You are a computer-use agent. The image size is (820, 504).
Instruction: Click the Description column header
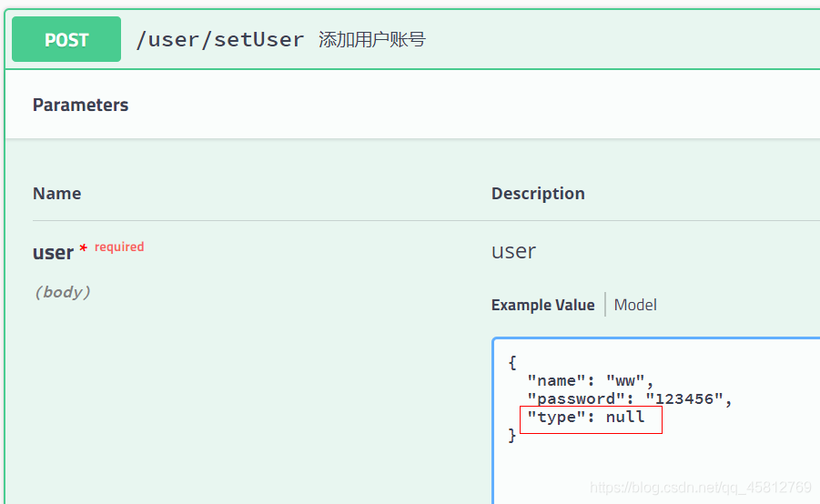(538, 193)
